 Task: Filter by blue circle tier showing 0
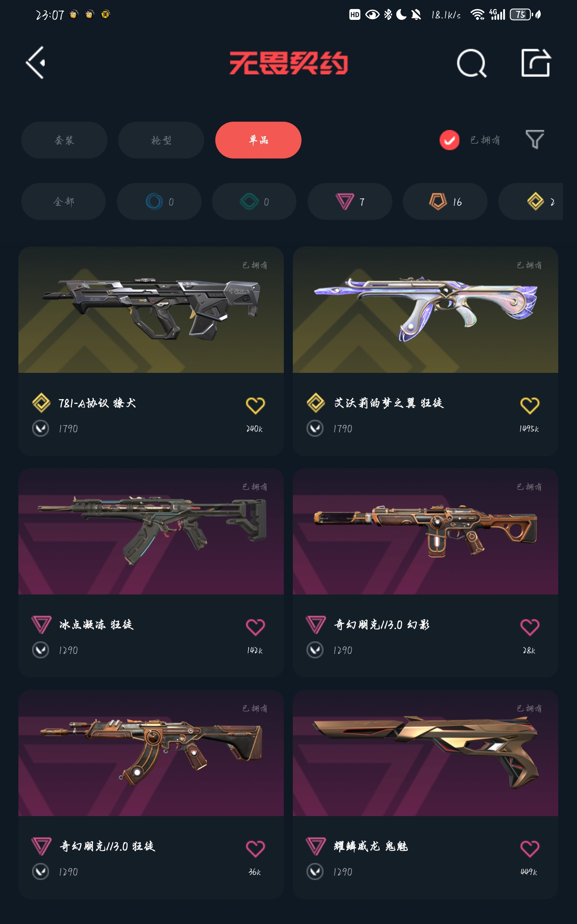pos(159,201)
